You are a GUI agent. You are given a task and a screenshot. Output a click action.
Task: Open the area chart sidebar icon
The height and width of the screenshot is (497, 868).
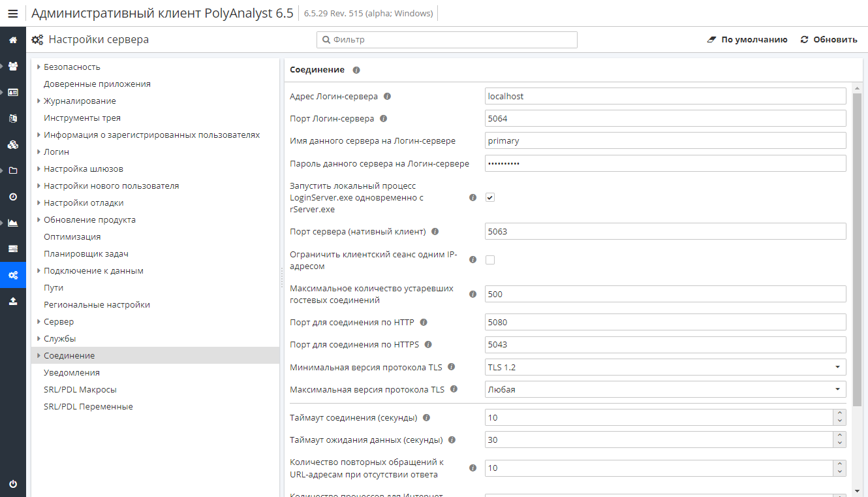[13, 223]
